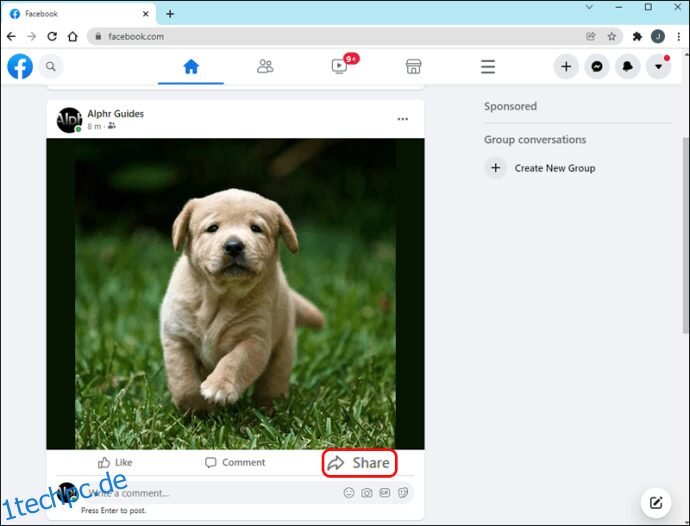Expand the tab search chevron
Viewport: 690px width, 526px height.
[589, 7]
